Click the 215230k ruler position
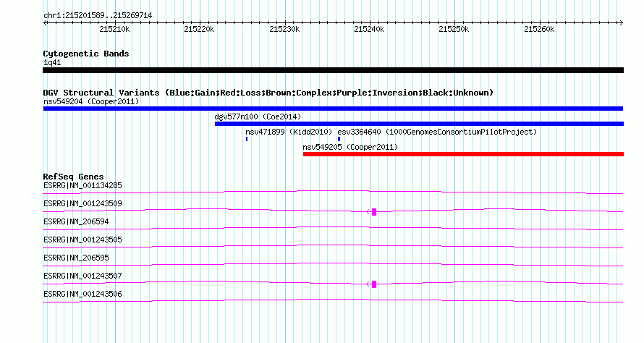The height and width of the screenshot is (343, 644). click(284, 29)
